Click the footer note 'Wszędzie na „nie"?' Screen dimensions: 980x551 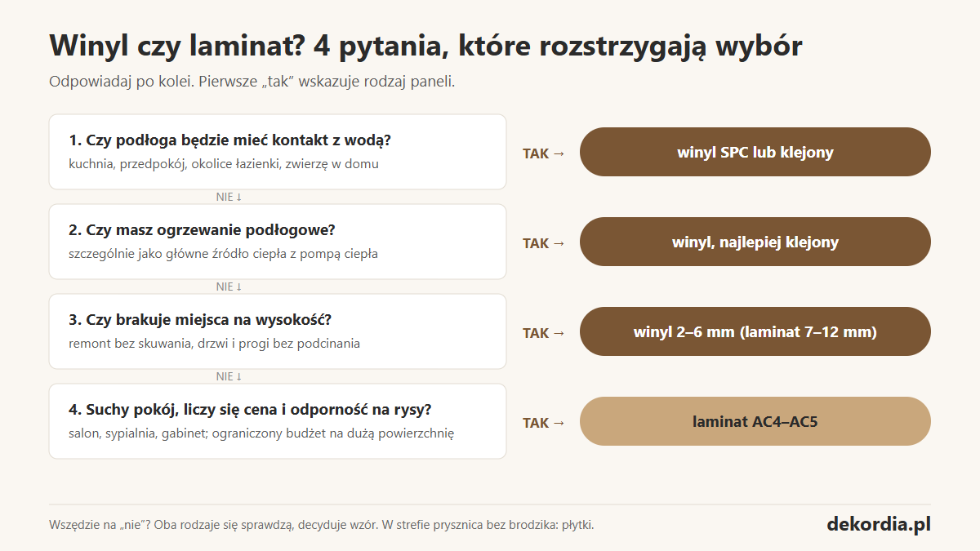(100, 525)
